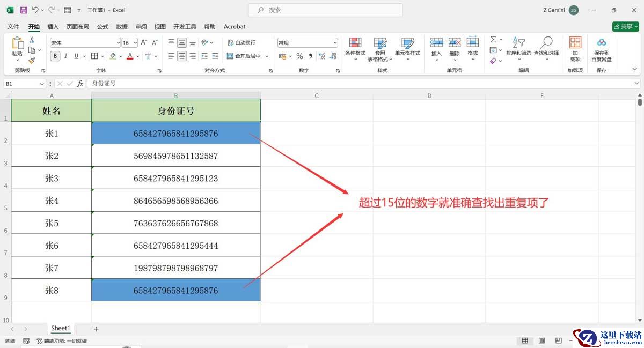Select the Format Painter brush
This screenshot has height=348, width=644.
click(32, 61)
